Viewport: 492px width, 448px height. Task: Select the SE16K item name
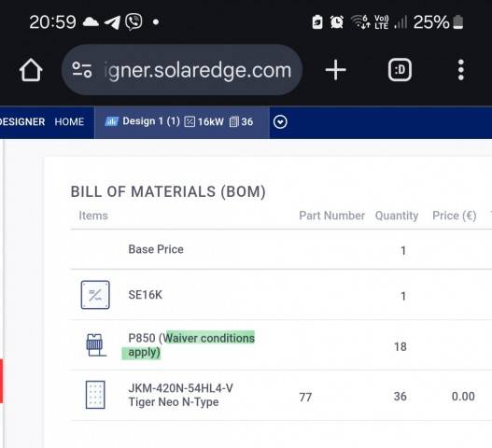(x=146, y=295)
